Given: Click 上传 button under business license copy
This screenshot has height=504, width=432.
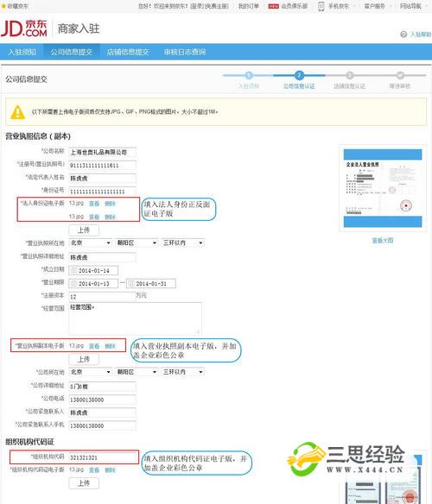Looking at the screenshot, I should 84,359.
